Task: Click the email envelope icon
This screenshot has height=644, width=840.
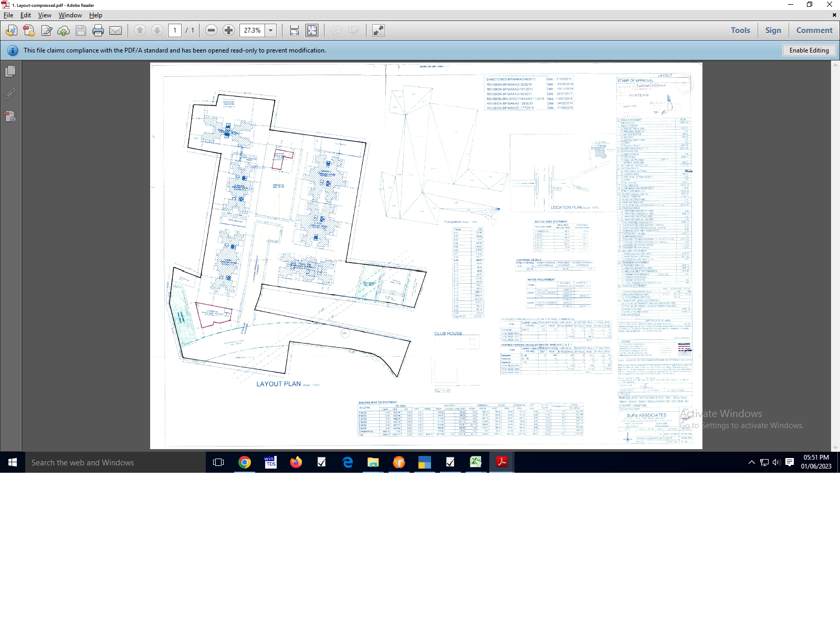Action: click(x=115, y=30)
